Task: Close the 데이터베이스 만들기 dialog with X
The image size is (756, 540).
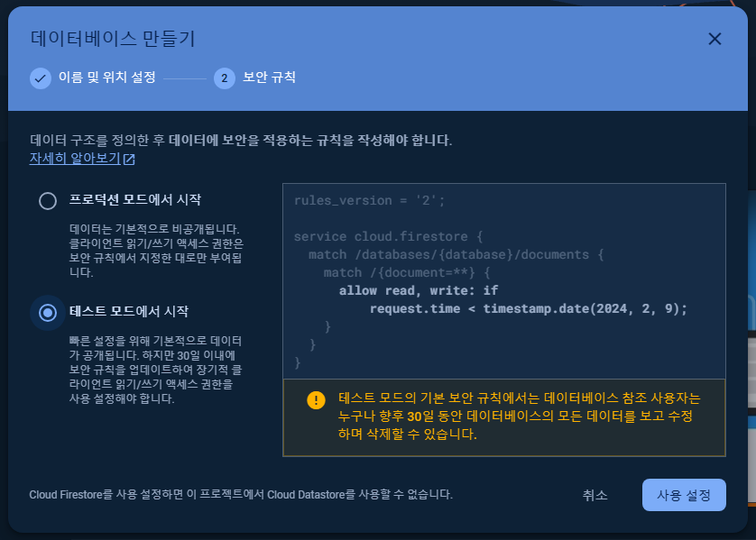Action: [x=715, y=39]
